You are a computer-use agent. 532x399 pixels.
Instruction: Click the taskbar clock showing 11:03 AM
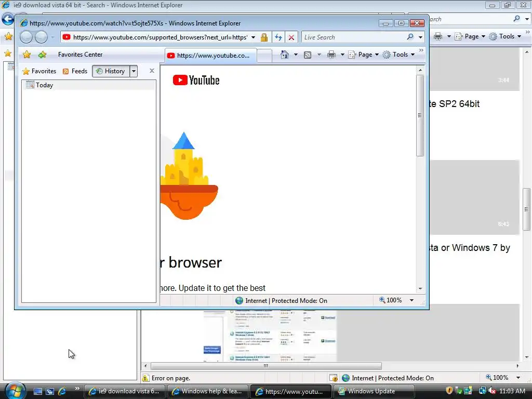coord(512,391)
